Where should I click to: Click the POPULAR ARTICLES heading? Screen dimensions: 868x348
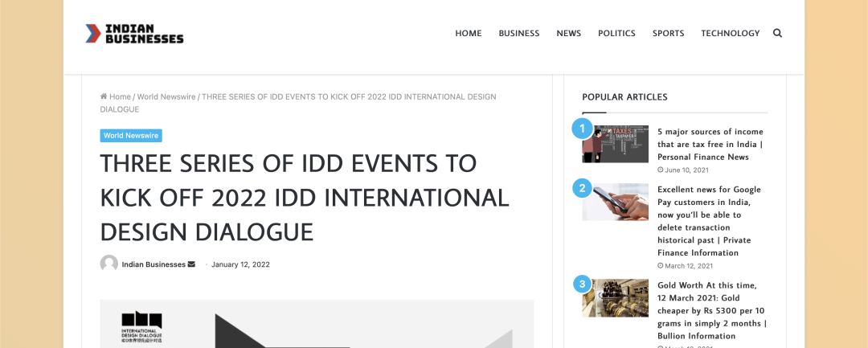click(x=624, y=96)
